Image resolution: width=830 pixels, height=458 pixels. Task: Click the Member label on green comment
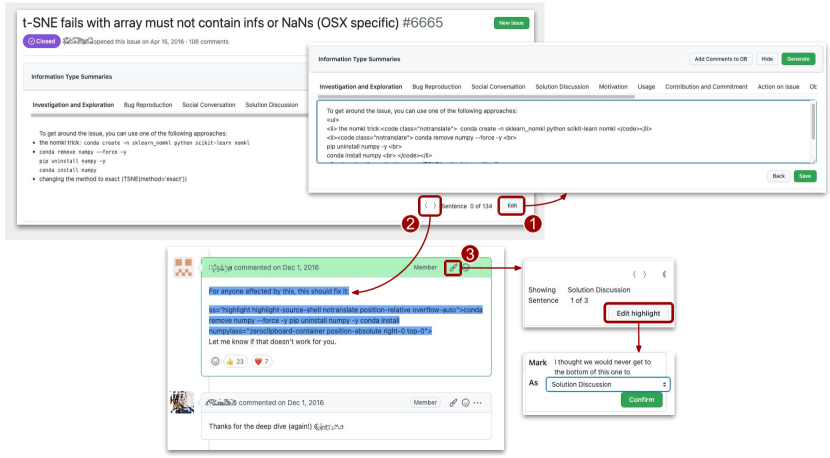(x=425, y=267)
